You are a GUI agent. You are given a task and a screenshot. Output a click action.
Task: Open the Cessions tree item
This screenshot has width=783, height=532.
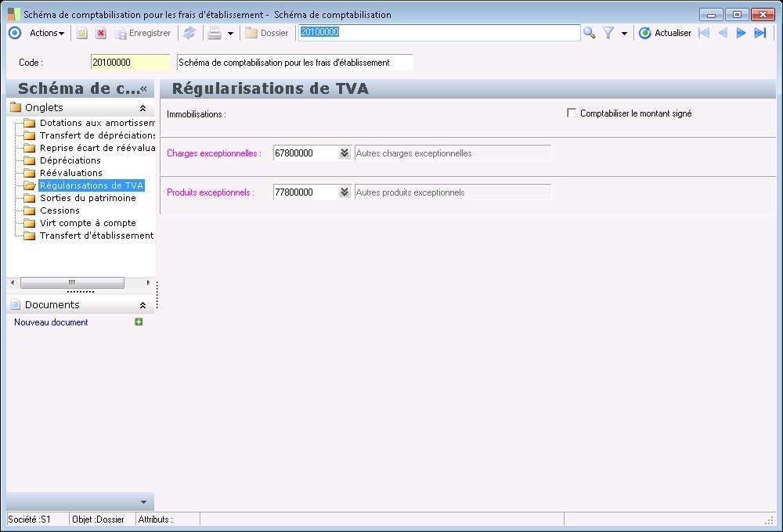point(60,210)
